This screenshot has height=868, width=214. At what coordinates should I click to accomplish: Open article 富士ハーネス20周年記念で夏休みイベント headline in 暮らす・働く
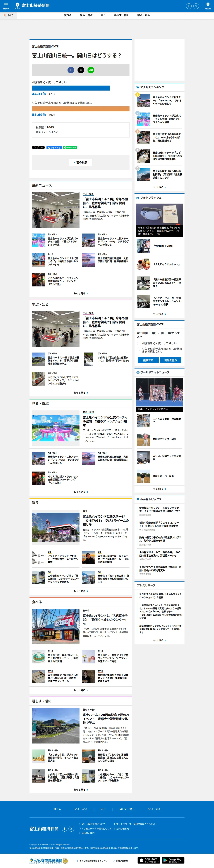106,719
